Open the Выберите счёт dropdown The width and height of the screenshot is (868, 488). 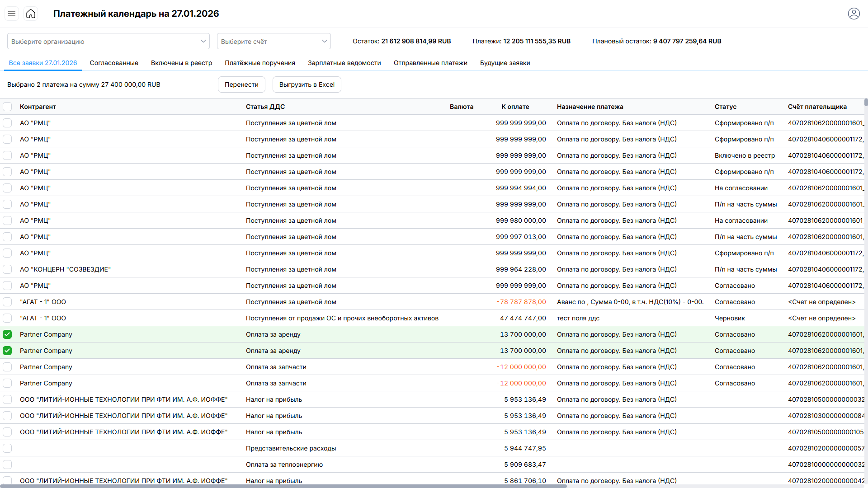274,41
